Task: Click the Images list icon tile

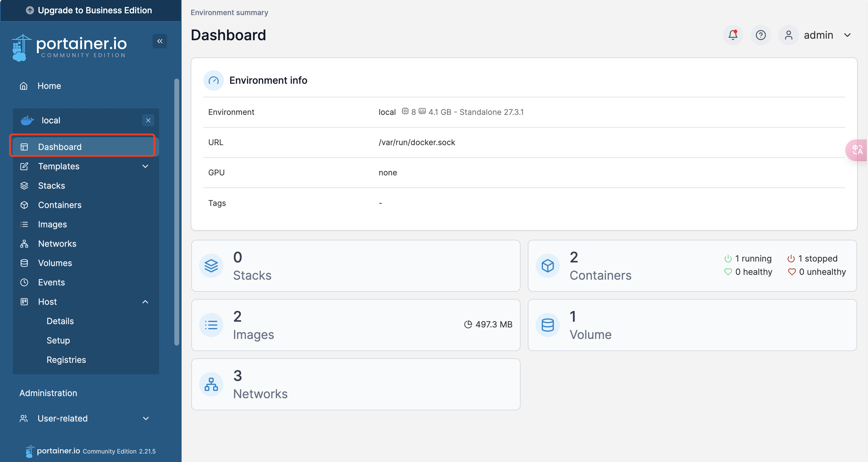Action: (211, 325)
